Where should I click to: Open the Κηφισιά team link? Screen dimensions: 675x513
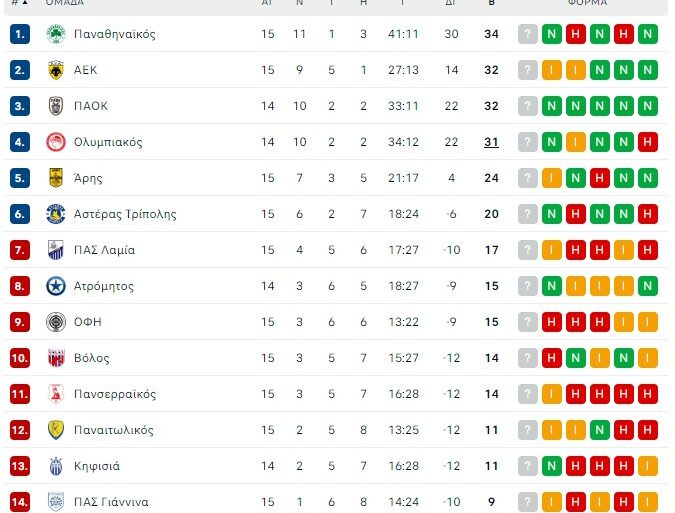(97, 466)
